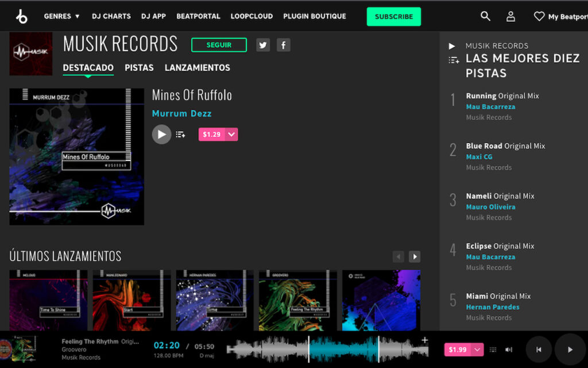Screen dimensions: 588x368
Task: Add Mines Of Ruffolo to queue
Action: tap(180, 135)
